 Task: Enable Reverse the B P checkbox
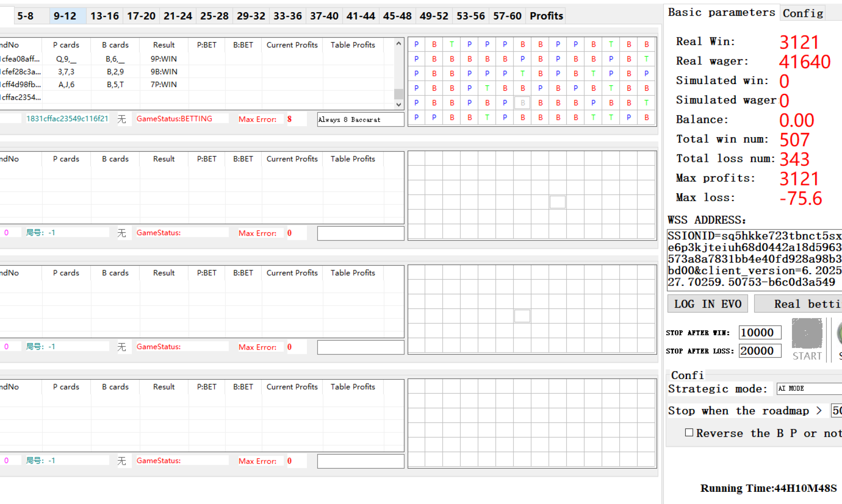tap(689, 432)
